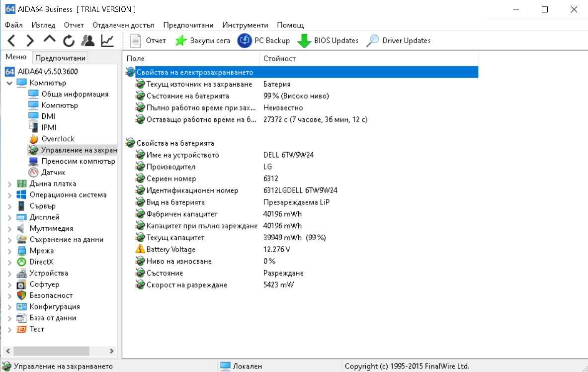Viewport: 588px width, 372px height.
Task: Click the Конфигурация icon in tree
Action: [21, 307]
